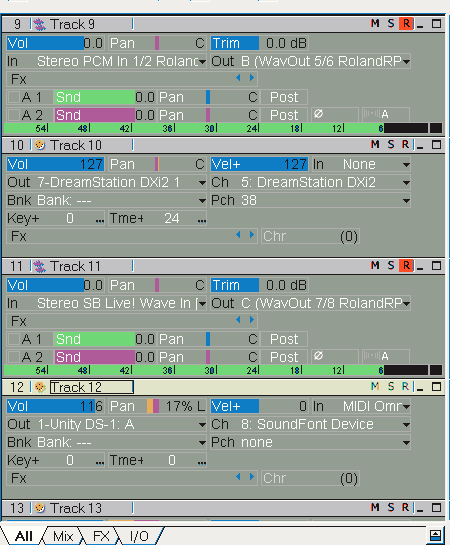Click Post button on Track 11 A 1
This screenshot has height=545, width=450.
284,339
